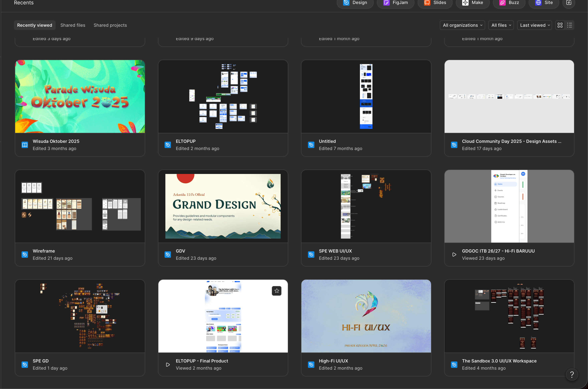
Task: Click the 'High-Fi UI/UX' file name
Action: (x=334, y=361)
